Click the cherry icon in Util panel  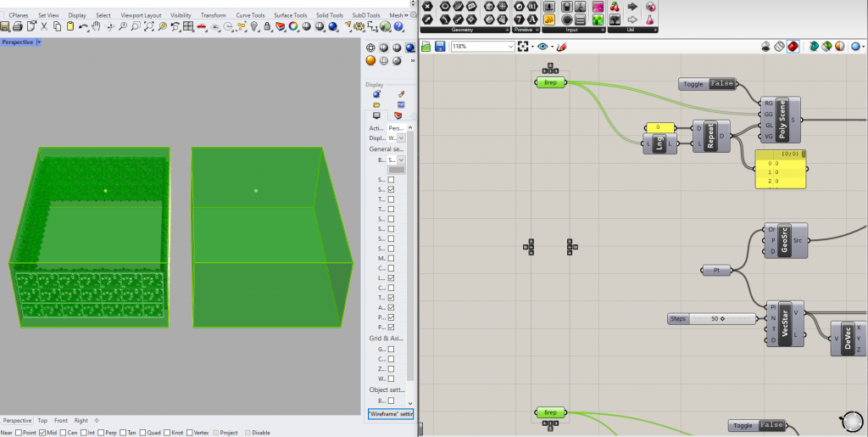[x=615, y=7]
